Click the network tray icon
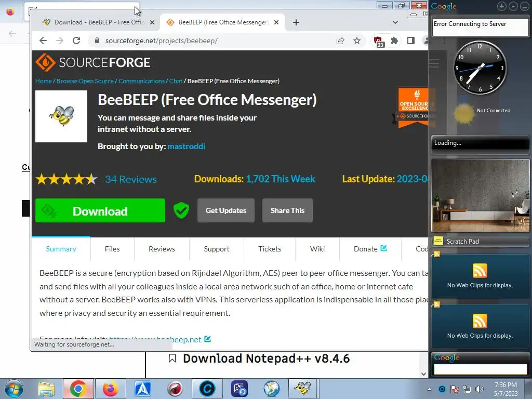This screenshot has width=532, height=399. click(x=467, y=389)
